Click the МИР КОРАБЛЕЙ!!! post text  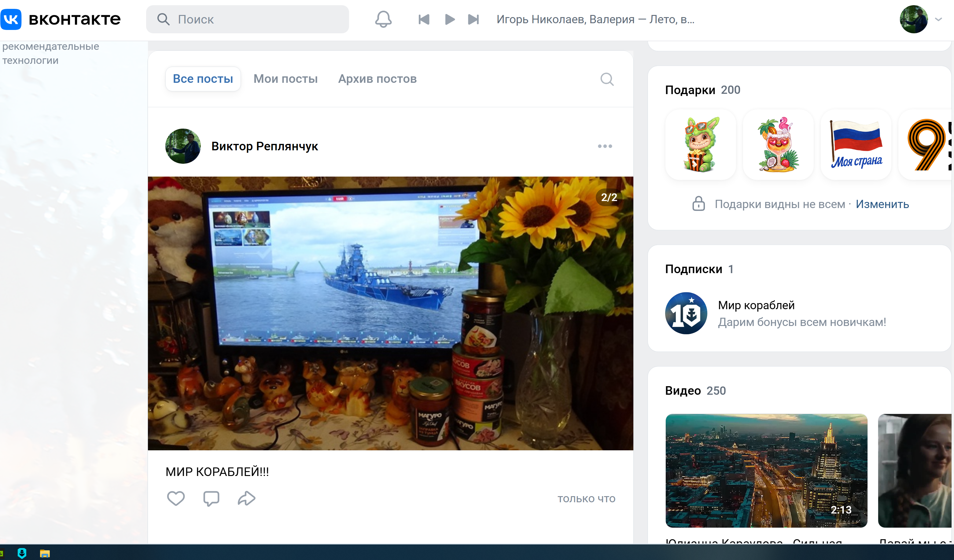(217, 472)
